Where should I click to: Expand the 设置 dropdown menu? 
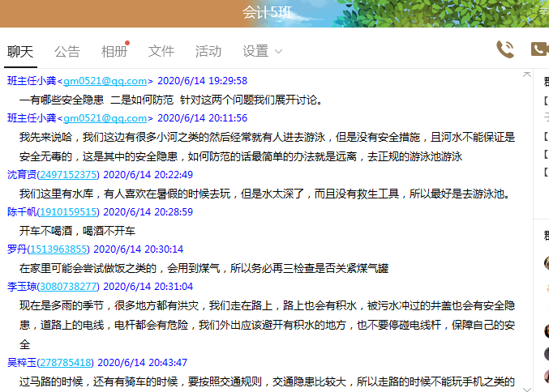coord(263,51)
